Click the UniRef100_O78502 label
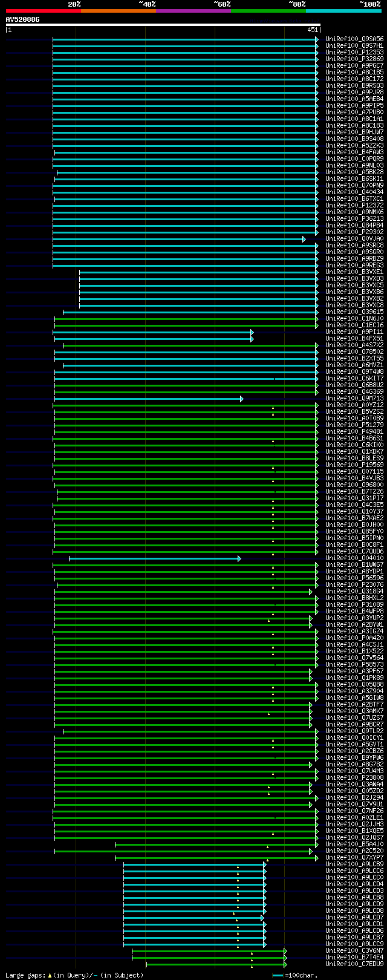Image resolution: width=387 pixels, height=980 pixels. coord(354,351)
